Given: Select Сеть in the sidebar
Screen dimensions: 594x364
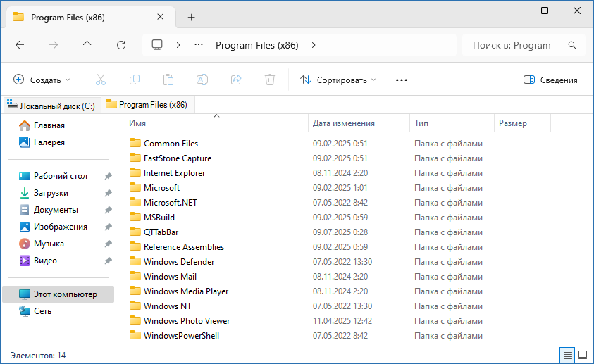Looking at the screenshot, I should pyautogui.click(x=35, y=311).
